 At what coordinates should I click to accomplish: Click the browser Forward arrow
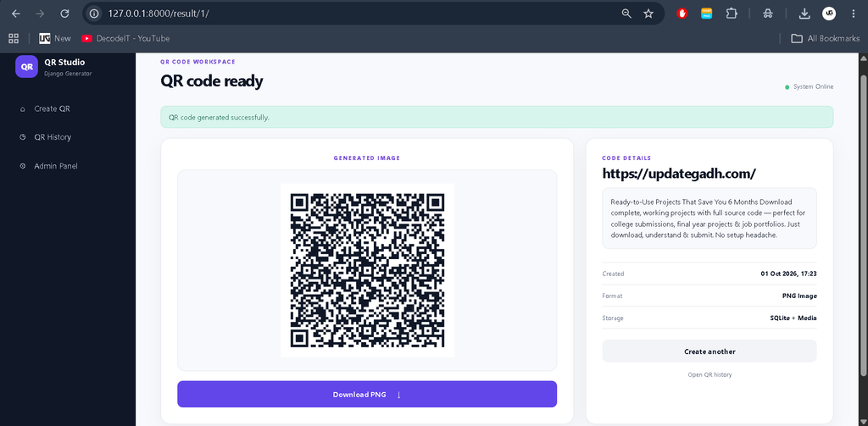40,14
